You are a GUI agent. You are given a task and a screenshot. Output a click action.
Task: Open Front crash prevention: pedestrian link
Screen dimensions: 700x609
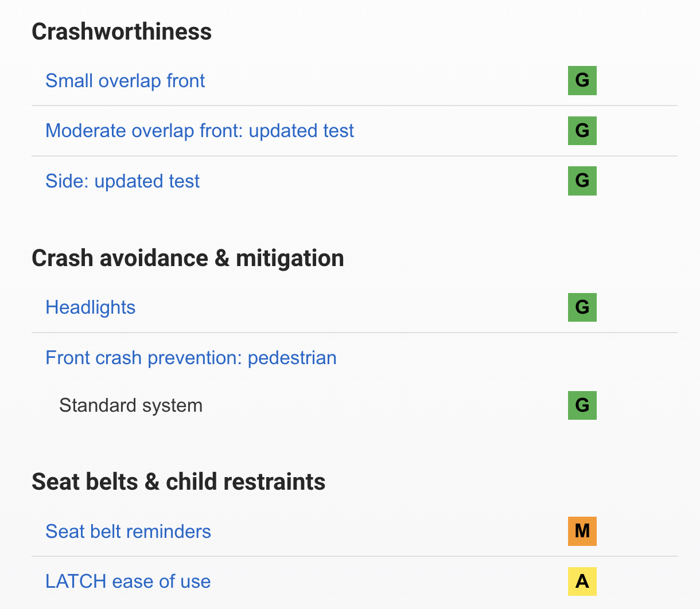[x=191, y=358]
